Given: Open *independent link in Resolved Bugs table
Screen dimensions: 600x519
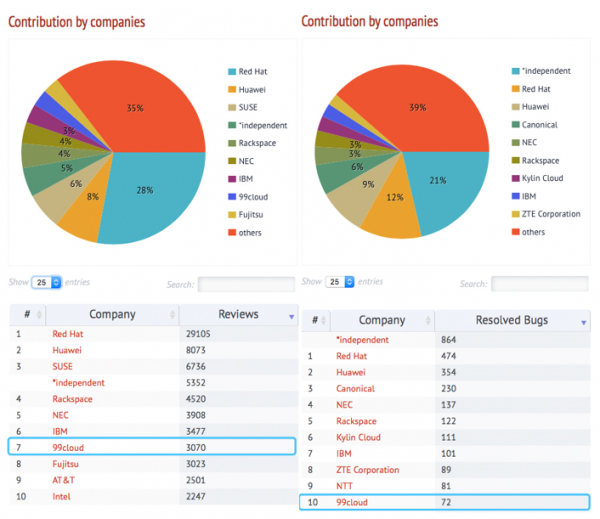Looking at the screenshot, I should coord(362,340).
